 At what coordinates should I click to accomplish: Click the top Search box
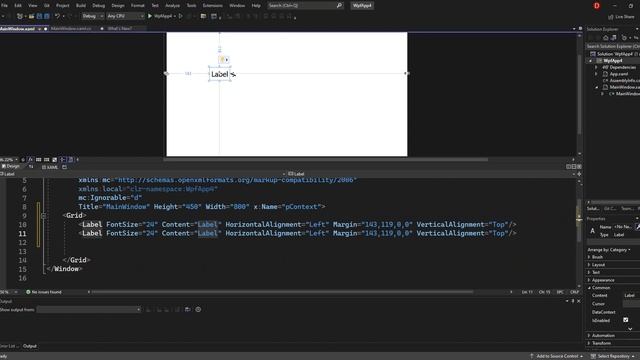[x=305, y=5]
